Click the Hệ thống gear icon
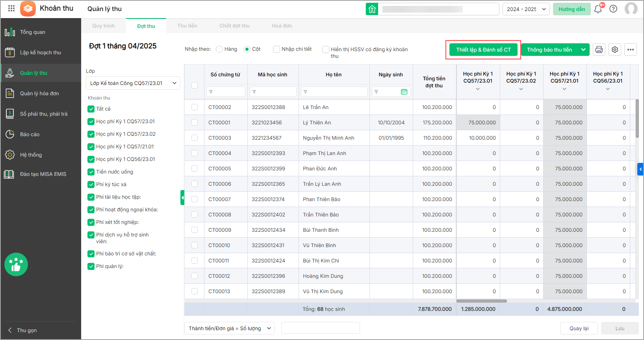The height and width of the screenshot is (340, 644). pyautogui.click(x=10, y=155)
